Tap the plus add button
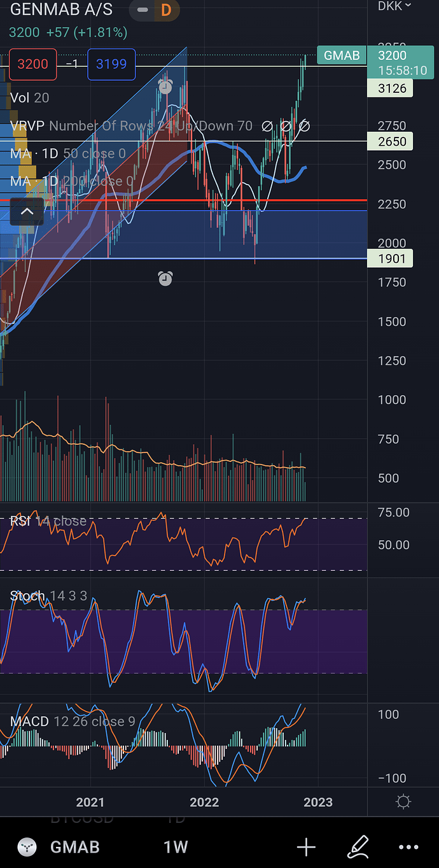 [x=306, y=847]
